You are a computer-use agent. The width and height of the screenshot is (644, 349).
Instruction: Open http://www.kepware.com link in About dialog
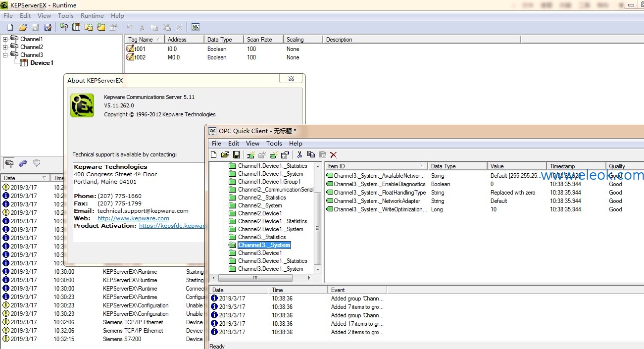click(x=133, y=218)
